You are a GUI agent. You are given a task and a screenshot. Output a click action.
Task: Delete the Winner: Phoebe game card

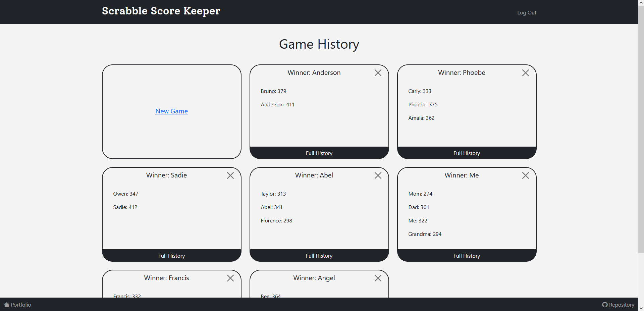click(x=526, y=73)
